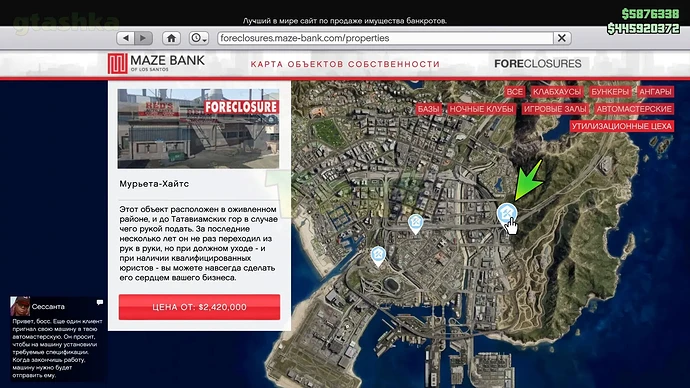Click the Мурьета-Хайтс property title

(x=154, y=184)
